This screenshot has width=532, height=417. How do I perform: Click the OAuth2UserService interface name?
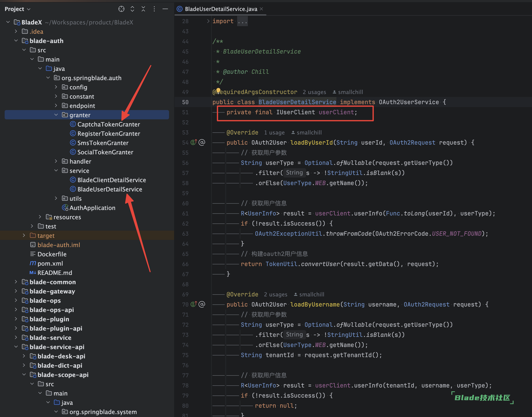(409, 102)
